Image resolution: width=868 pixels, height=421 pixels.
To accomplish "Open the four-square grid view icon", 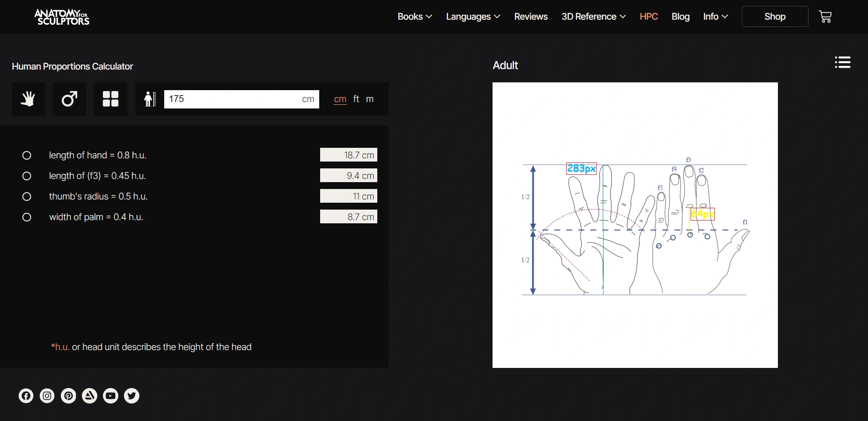I will [x=111, y=99].
